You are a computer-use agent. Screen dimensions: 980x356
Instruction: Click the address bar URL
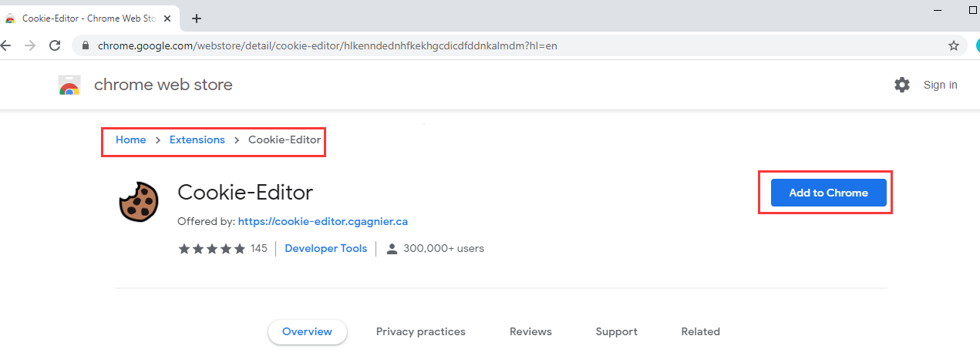point(327,45)
